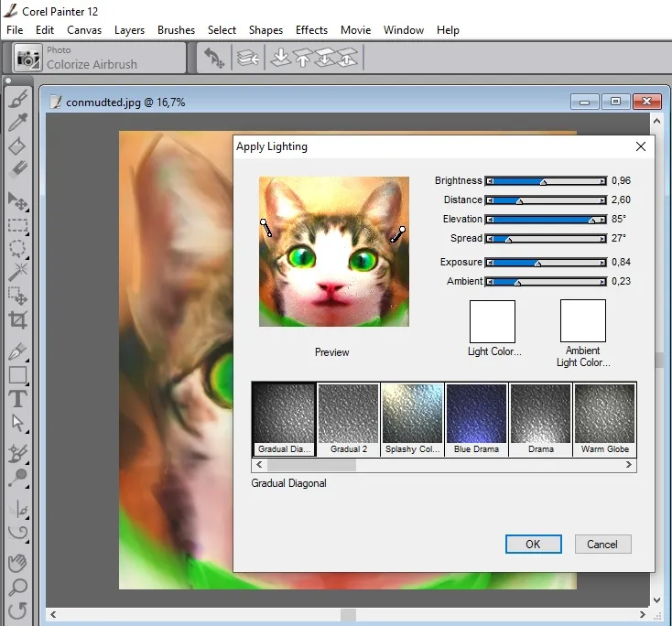Select the Paint Bucket tool

(17, 146)
